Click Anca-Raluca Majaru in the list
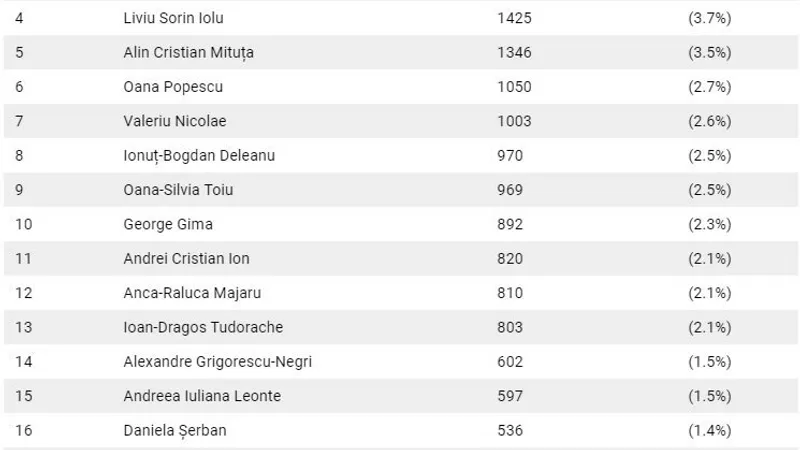 tap(192, 293)
